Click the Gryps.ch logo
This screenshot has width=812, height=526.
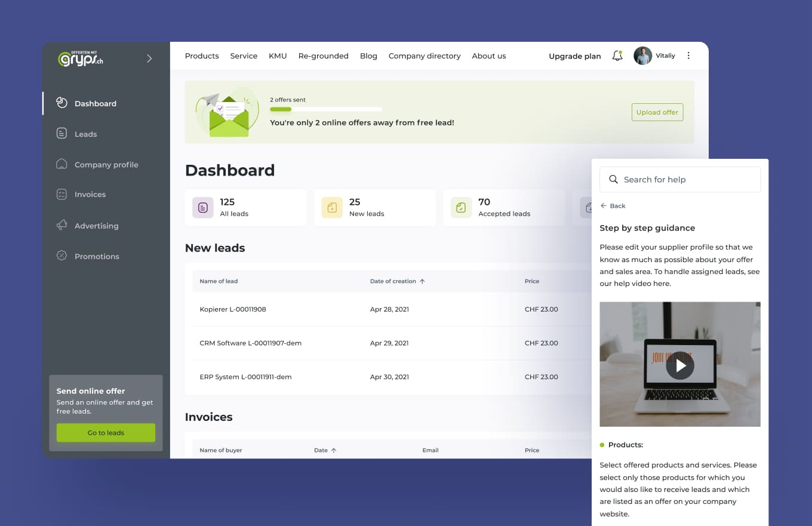[81, 58]
